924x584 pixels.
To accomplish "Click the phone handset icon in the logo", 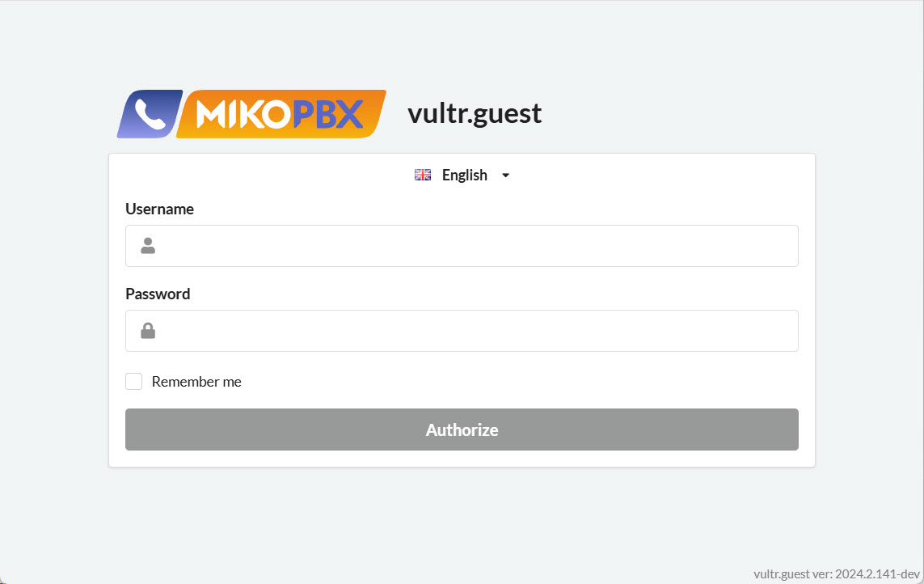I will click(x=149, y=114).
